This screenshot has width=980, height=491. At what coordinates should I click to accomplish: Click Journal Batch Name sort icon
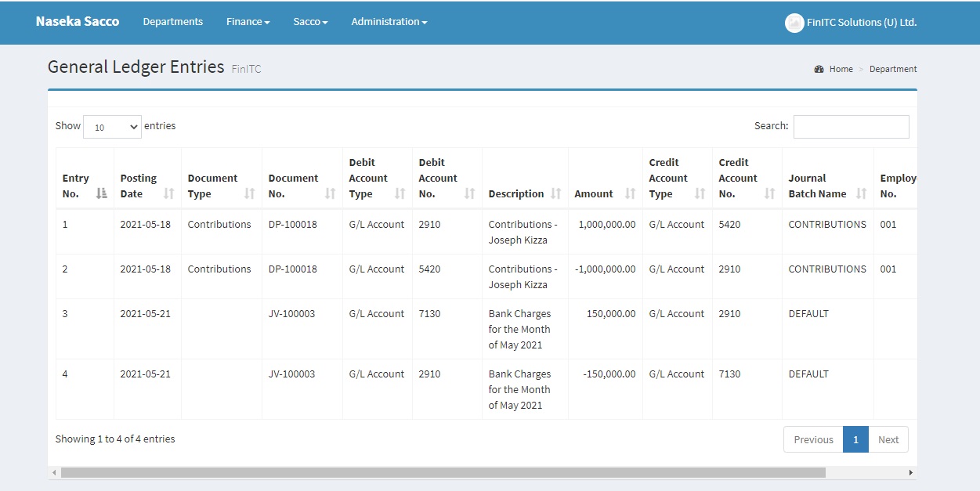point(861,193)
